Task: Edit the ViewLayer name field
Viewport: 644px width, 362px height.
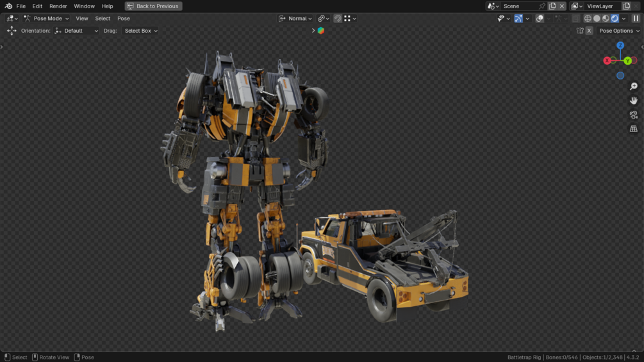Action: point(602,6)
